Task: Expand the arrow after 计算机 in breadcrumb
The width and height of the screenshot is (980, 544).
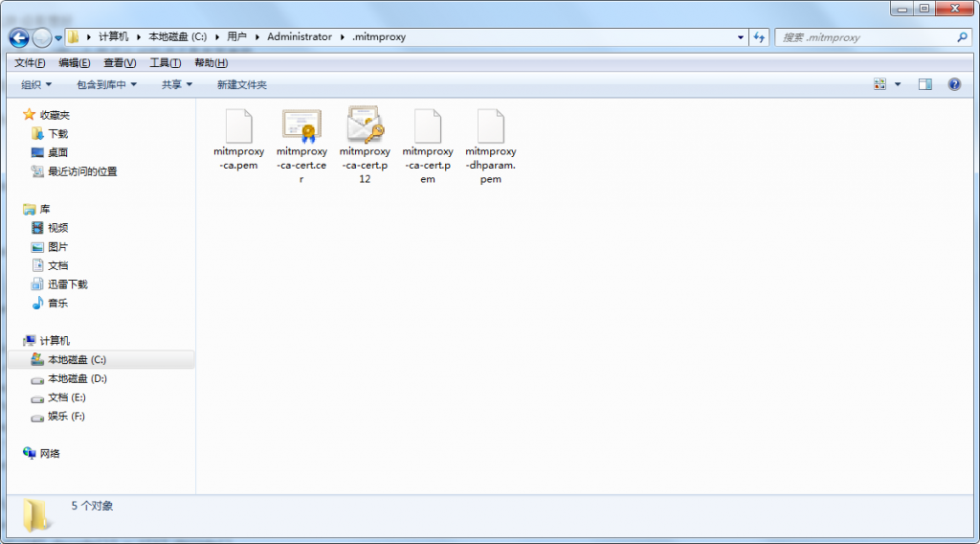Action: tap(138, 37)
